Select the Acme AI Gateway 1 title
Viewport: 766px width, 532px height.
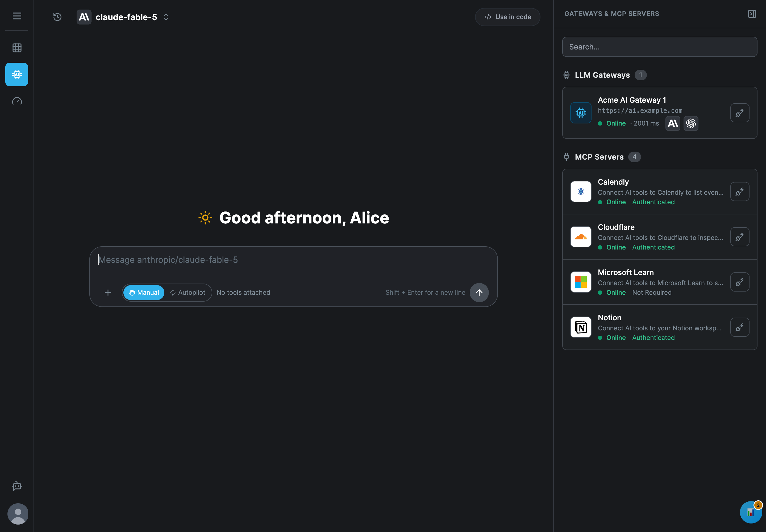(632, 100)
